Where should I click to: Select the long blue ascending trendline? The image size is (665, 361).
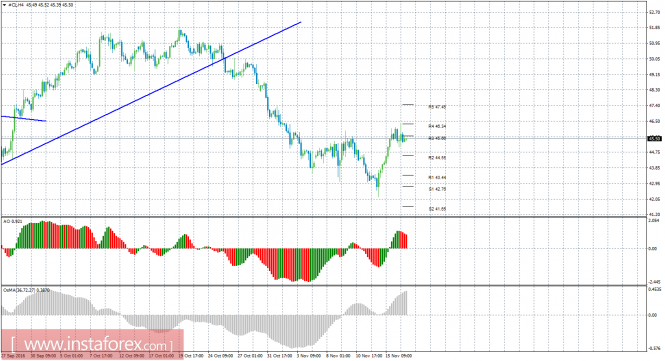(x=151, y=93)
